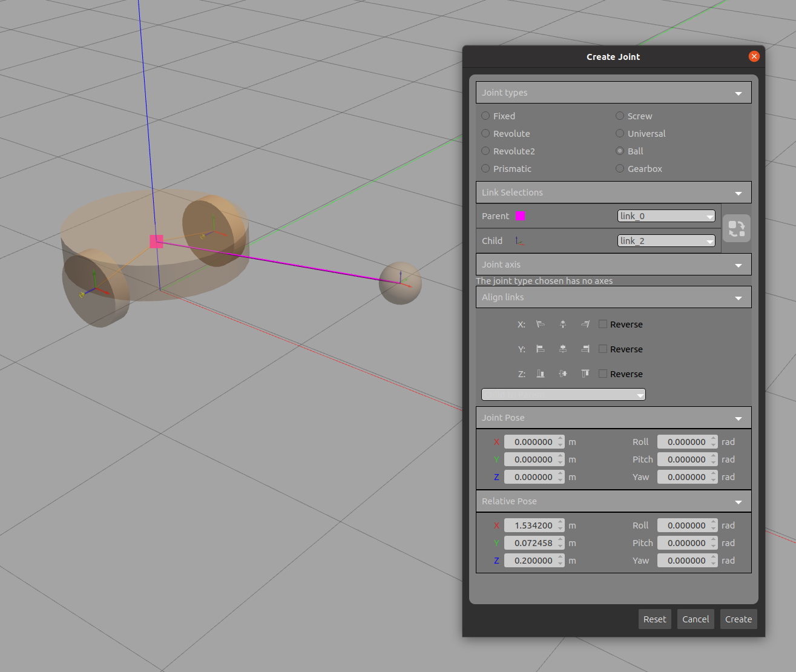The height and width of the screenshot is (672, 796).
Task: Click the Z align max icon
Action: coord(585,374)
